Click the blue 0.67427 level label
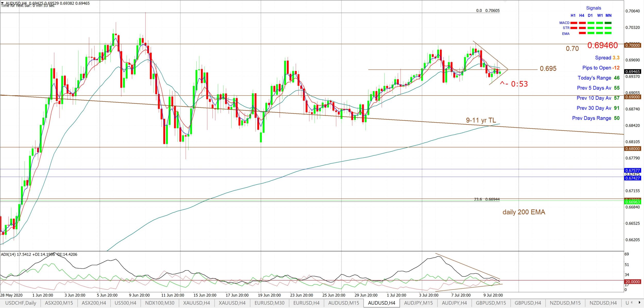The height and width of the screenshot is (308, 644). pos(633,178)
